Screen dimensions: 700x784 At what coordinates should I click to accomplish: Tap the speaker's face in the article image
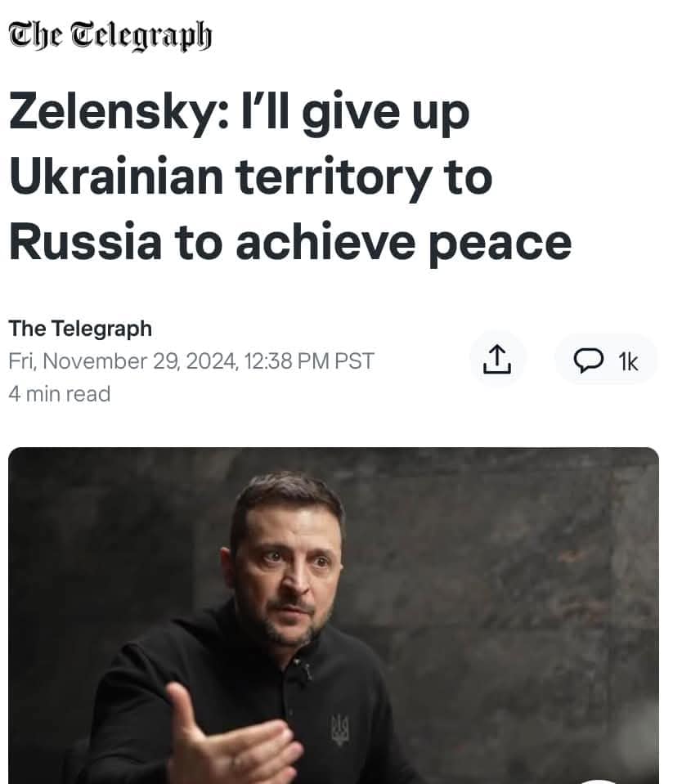[286, 572]
